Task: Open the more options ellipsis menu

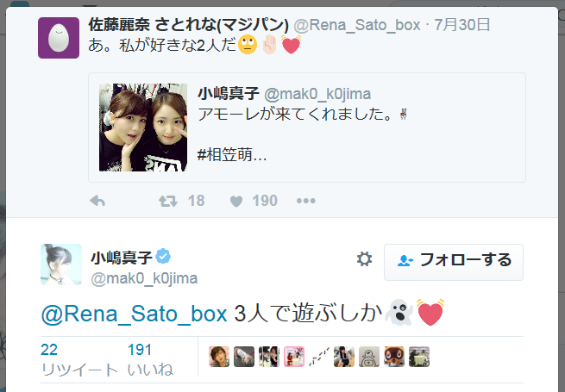Action: (x=306, y=201)
